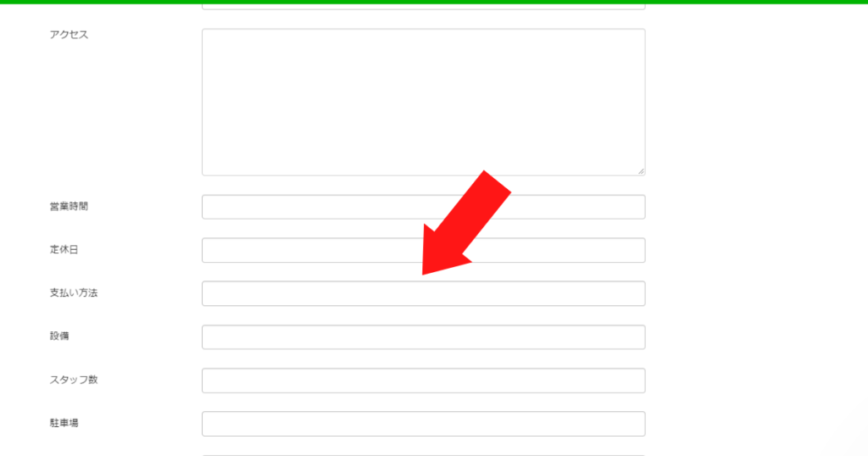Click the 駐車場 input field

424,424
